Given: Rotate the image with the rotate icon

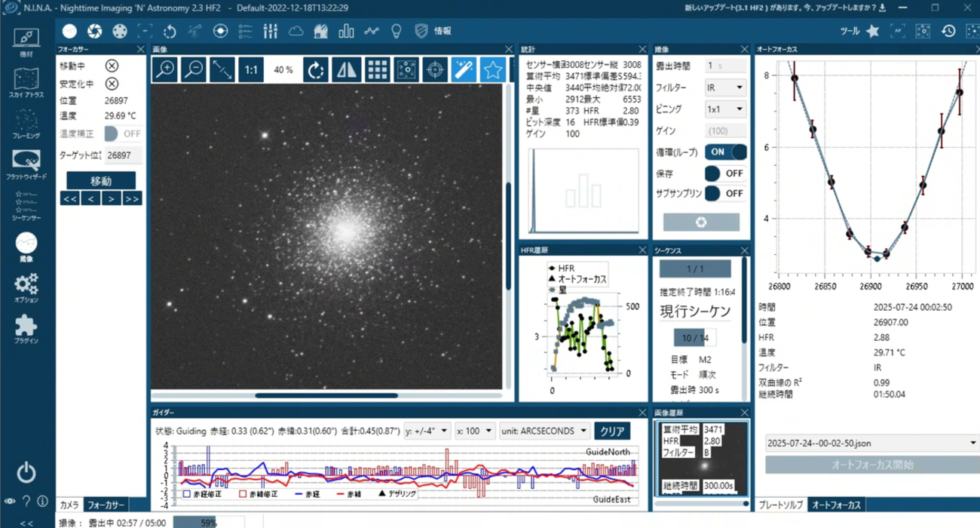Looking at the screenshot, I should pyautogui.click(x=316, y=69).
